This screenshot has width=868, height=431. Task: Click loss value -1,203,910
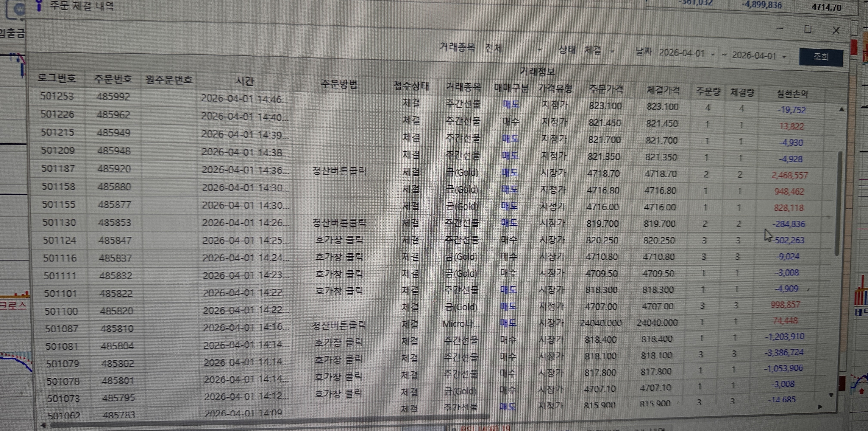click(x=784, y=336)
